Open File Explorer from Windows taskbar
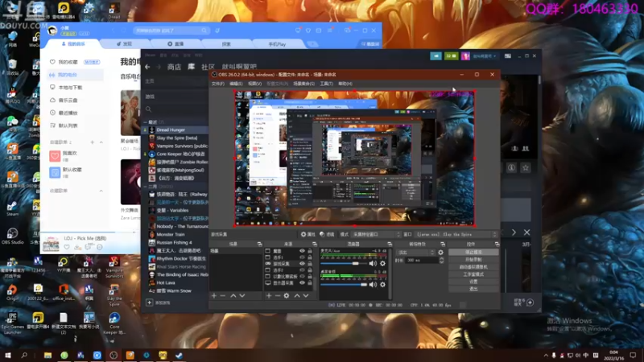The width and height of the screenshot is (644, 362). pyautogui.click(x=47, y=355)
